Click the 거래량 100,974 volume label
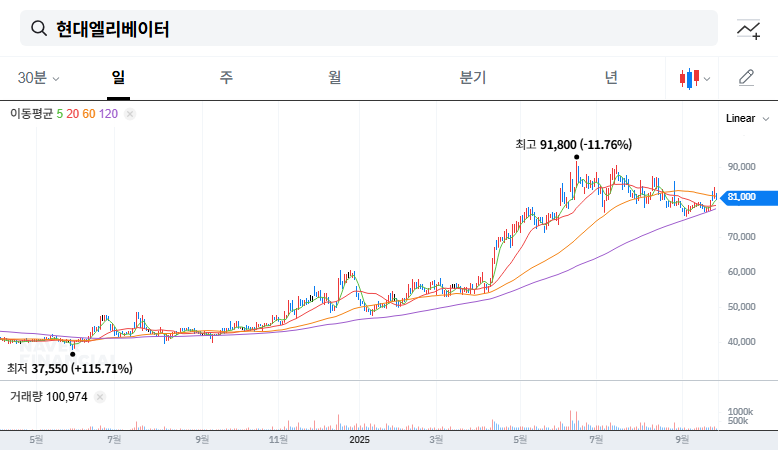Viewport: 778px width, 450px height. point(49,397)
